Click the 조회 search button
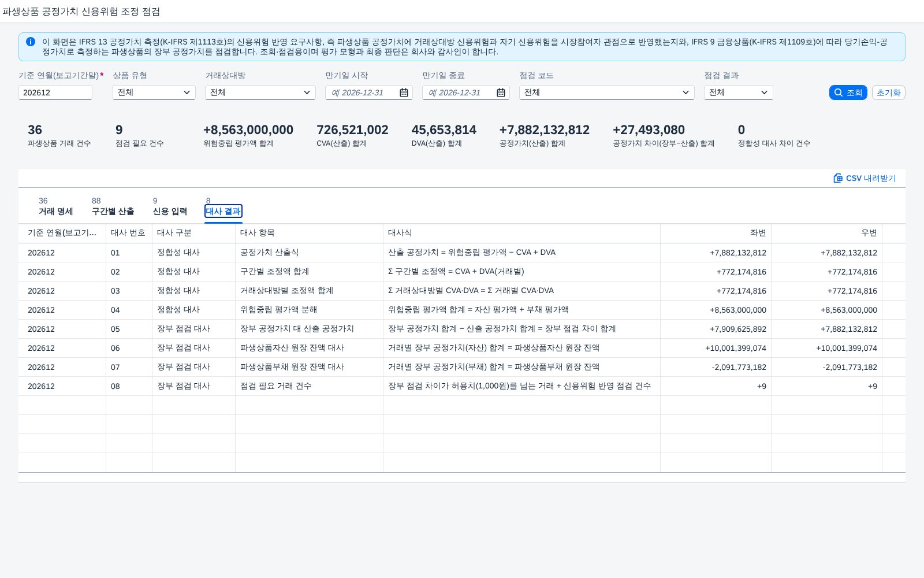Image resolution: width=924 pixels, height=578 pixels. point(848,92)
